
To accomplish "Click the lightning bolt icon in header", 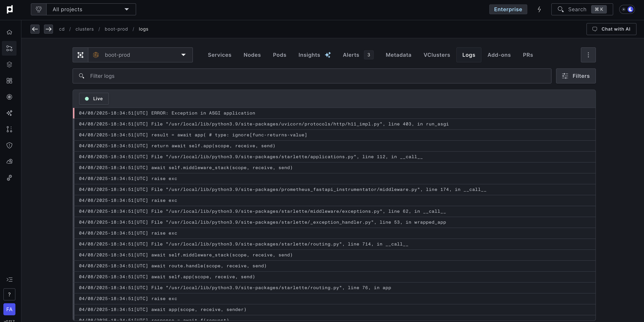I will (539, 9).
